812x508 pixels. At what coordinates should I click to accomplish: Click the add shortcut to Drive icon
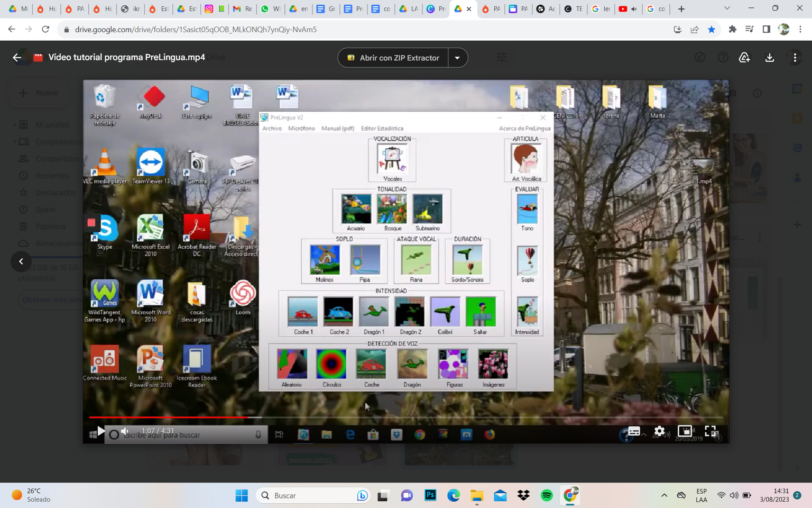[x=744, y=58]
